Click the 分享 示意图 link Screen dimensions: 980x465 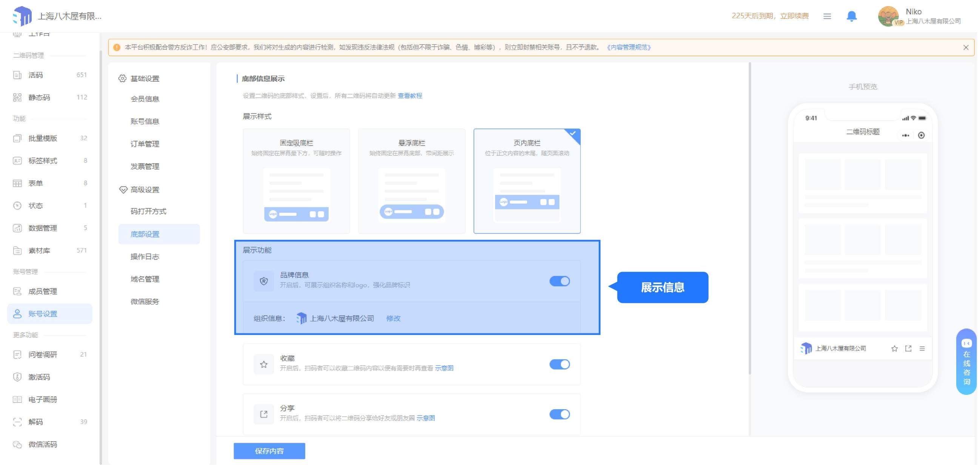[426, 418]
